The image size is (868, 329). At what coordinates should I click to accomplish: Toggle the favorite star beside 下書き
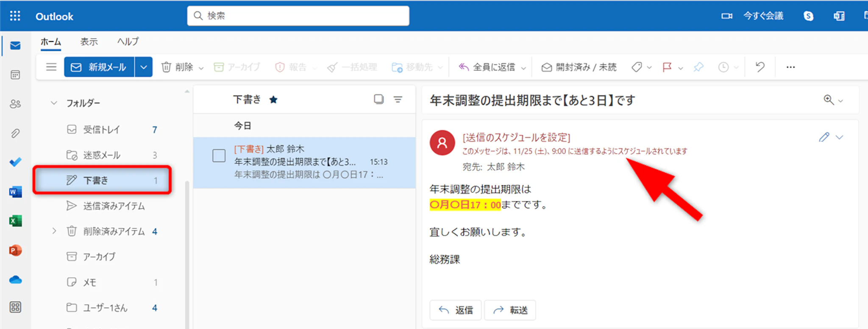tap(273, 100)
